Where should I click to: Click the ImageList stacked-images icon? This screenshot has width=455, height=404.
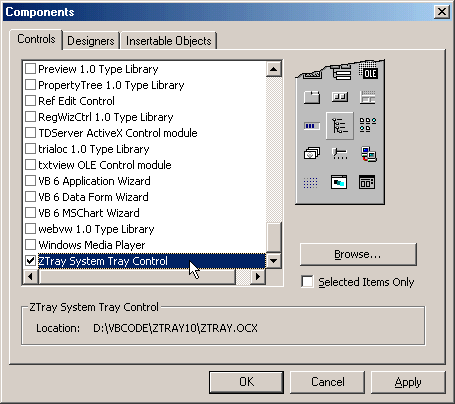click(312, 154)
